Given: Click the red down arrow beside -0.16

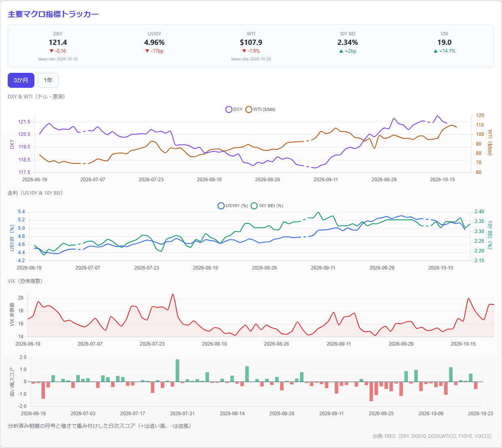Looking at the screenshot, I should [x=51, y=51].
